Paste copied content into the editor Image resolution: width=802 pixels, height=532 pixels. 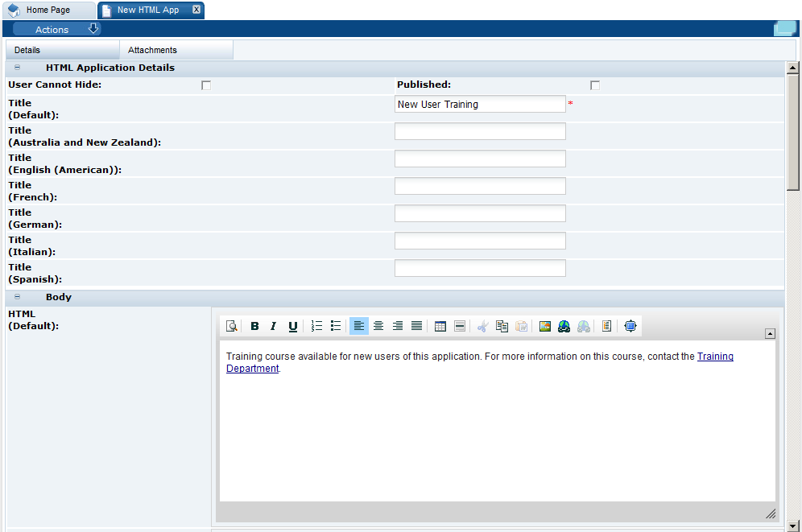521,326
